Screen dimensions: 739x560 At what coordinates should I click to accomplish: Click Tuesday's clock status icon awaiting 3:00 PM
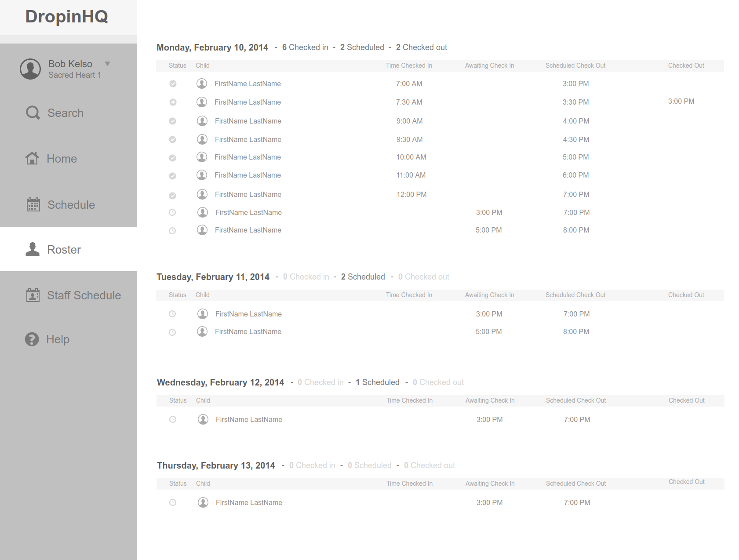pyautogui.click(x=172, y=314)
